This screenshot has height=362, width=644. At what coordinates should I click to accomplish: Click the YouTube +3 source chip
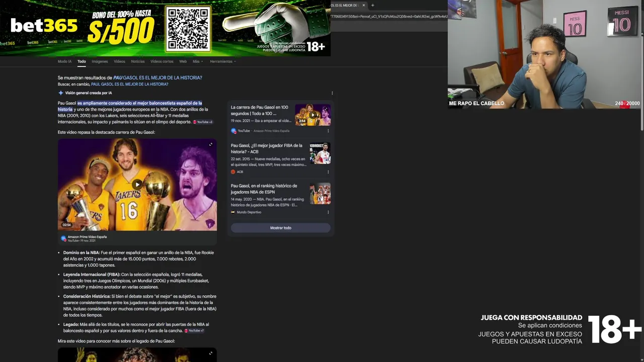pos(203,122)
